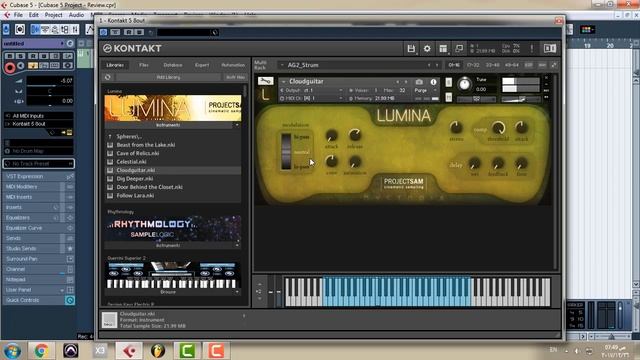Open No Track Preset dropdown

pos(39,164)
